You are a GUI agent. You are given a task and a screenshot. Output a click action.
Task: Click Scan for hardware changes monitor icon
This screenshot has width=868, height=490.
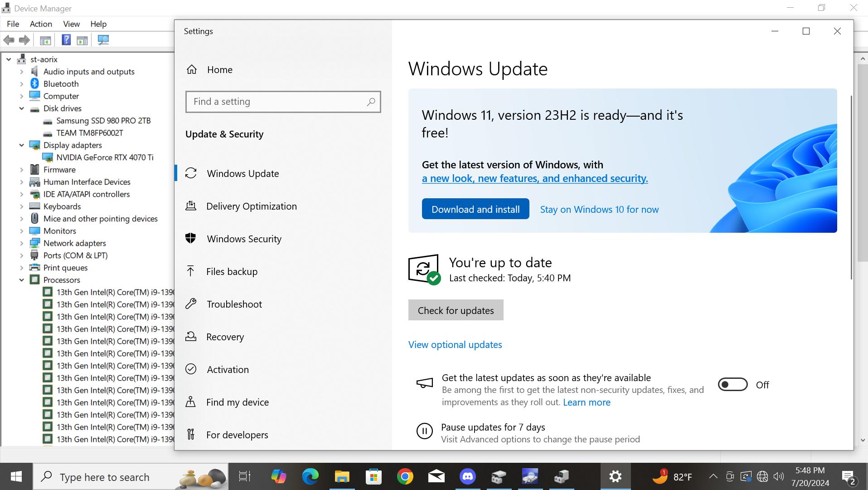[103, 40]
